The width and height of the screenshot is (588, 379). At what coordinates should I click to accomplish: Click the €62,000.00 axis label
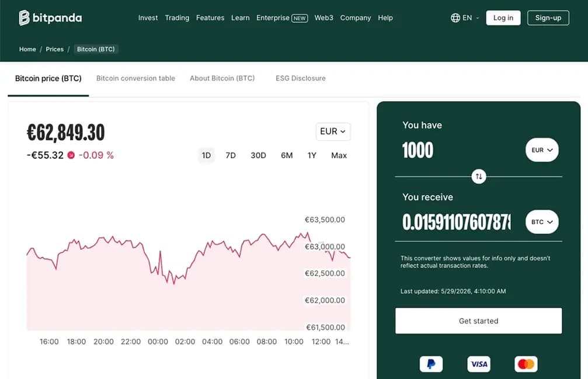(325, 300)
